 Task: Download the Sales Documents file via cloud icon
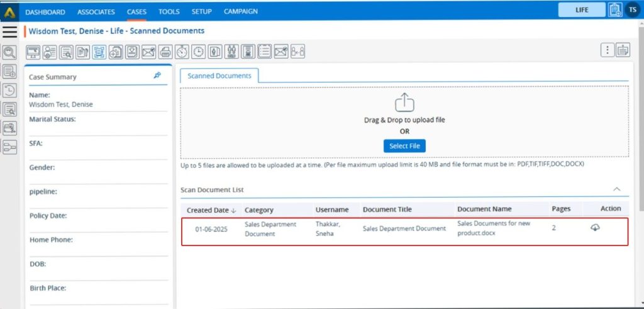(x=594, y=228)
